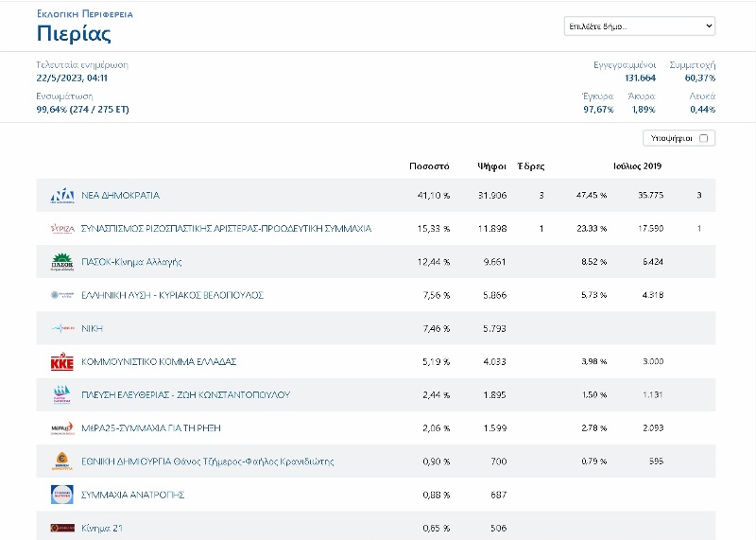
Task: Click the 35.775 votes cell for 2019
Action: (x=650, y=196)
